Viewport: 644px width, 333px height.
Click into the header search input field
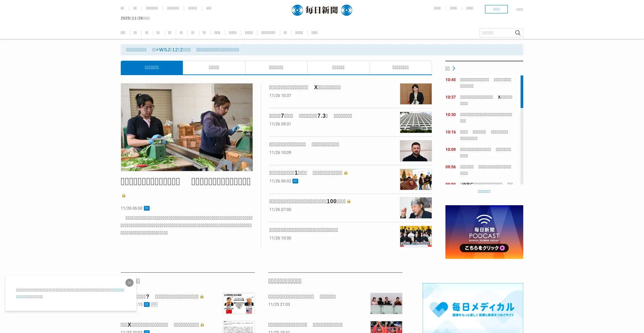(x=497, y=33)
